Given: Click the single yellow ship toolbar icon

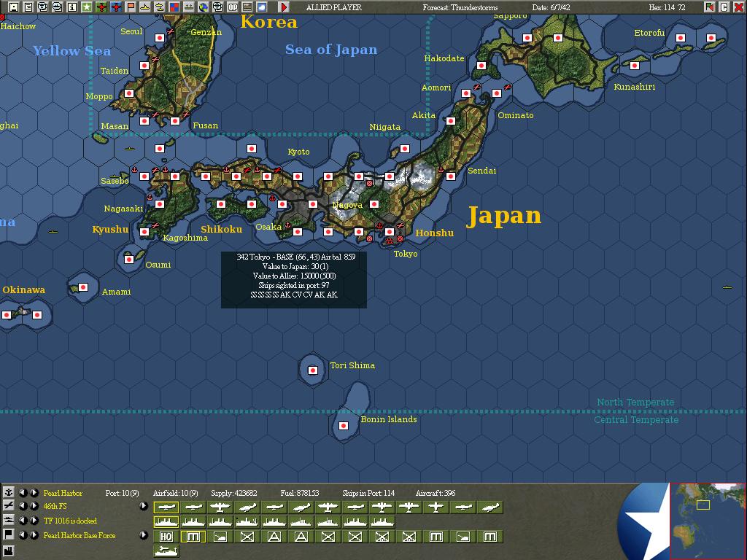Looking at the screenshot, I should pos(145,7).
